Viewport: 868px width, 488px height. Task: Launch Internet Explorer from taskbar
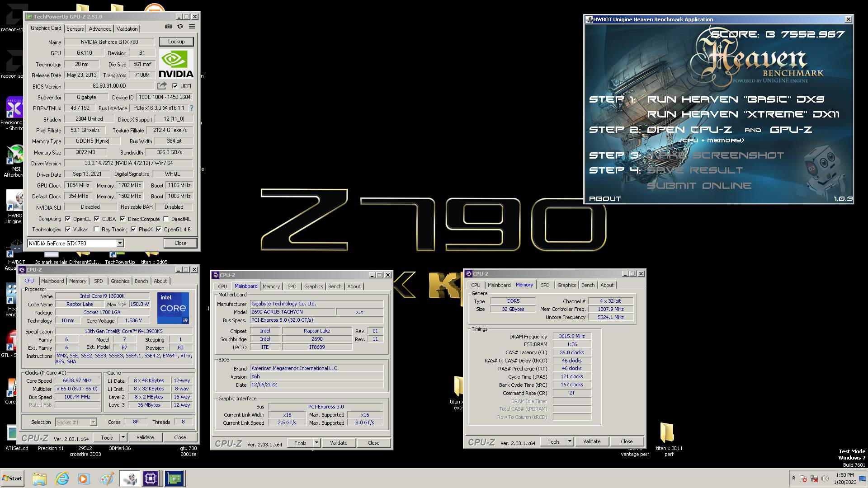pyautogui.click(x=62, y=479)
